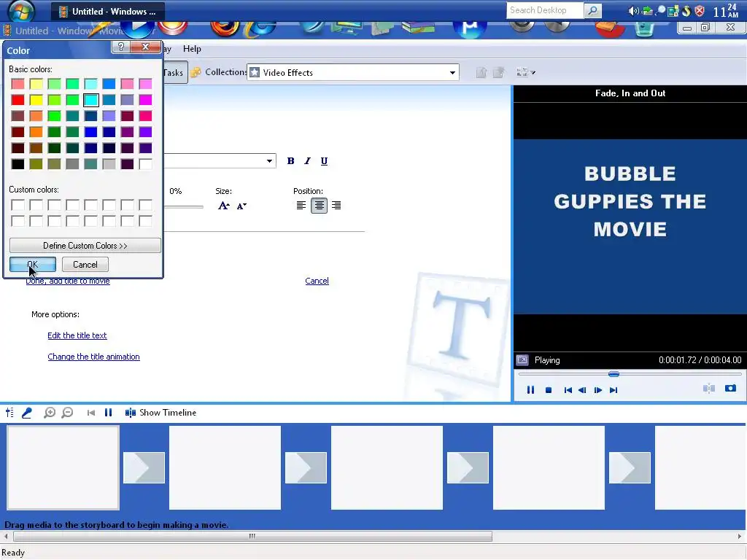The height and width of the screenshot is (560, 747).
Task: Click the Color dialog help question mark
Action: (121, 47)
